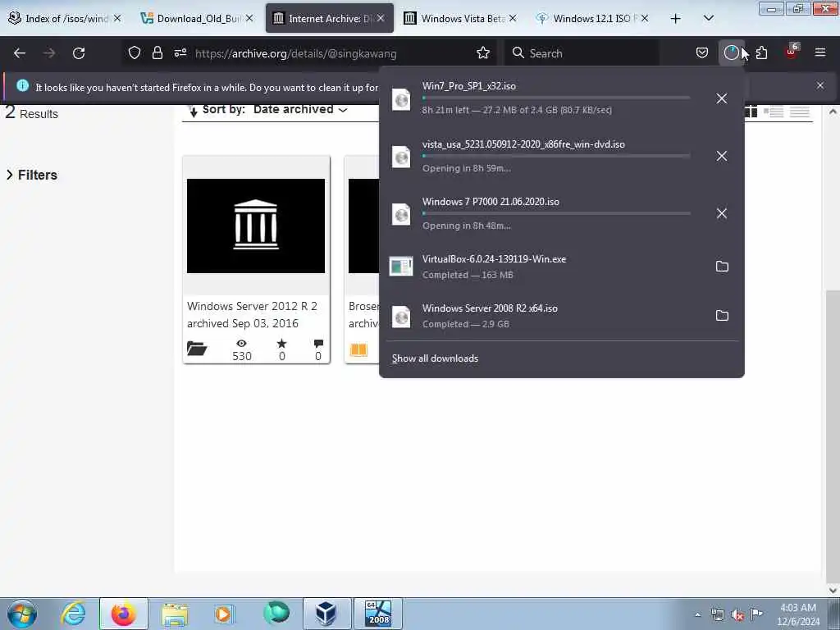This screenshot has width=840, height=630.
Task: Reload the page with the refresh icon
Action: click(79, 53)
